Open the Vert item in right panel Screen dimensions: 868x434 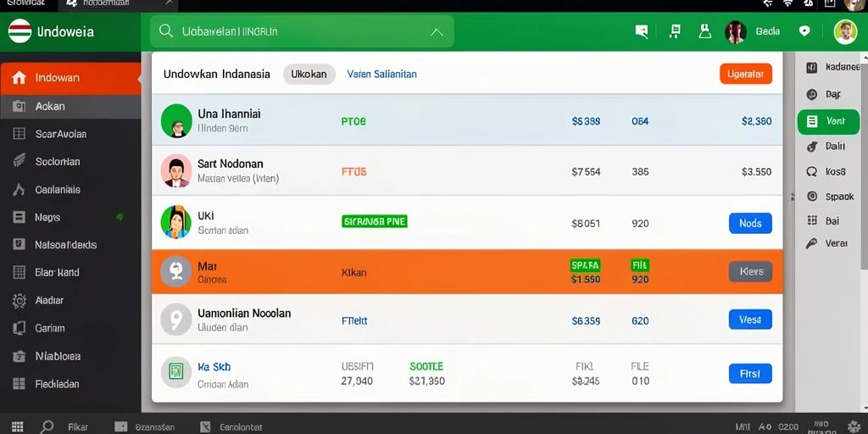[x=828, y=122]
